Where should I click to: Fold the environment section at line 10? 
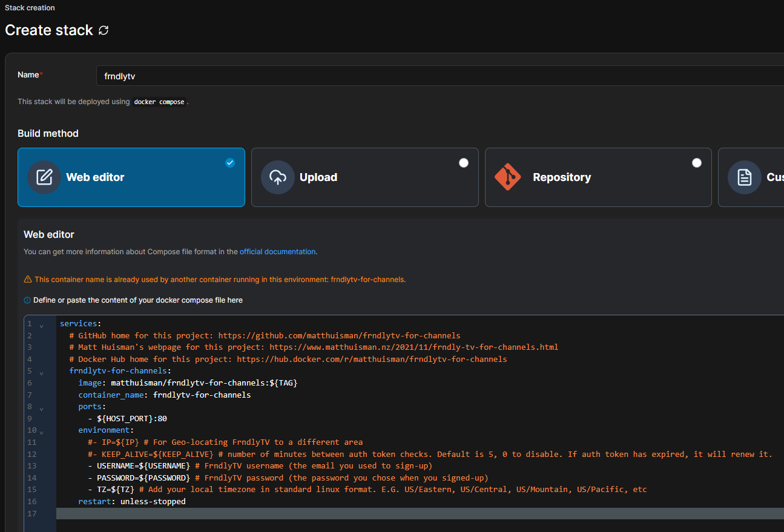41,432
